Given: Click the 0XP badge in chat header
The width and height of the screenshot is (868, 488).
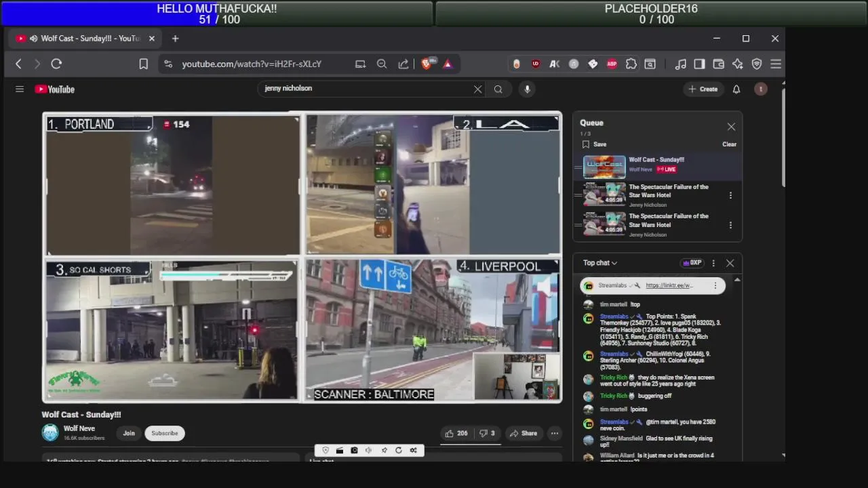Looking at the screenshot, I should point(692,263).
